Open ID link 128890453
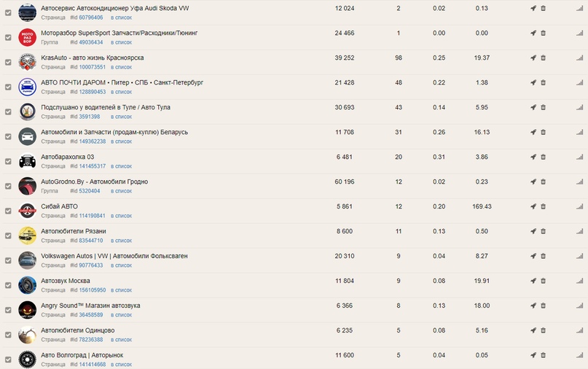Viewport: 588px width, 369px height. pos(92,92)
